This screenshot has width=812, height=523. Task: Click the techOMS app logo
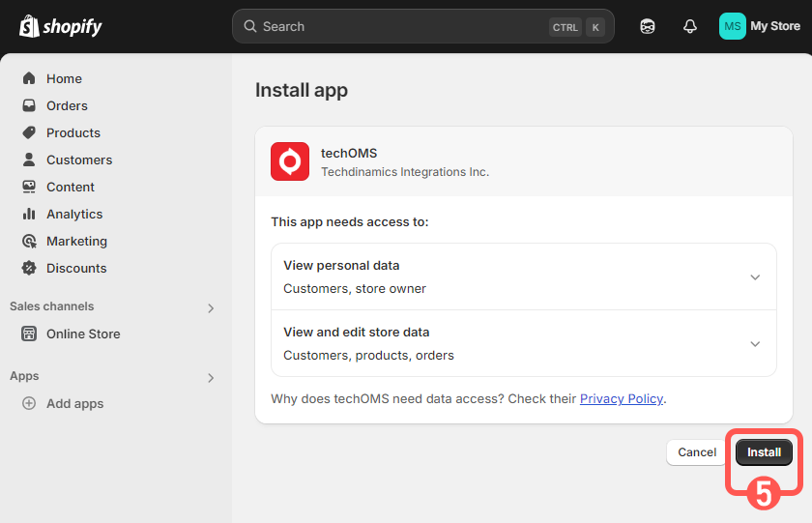click(290, 161)
